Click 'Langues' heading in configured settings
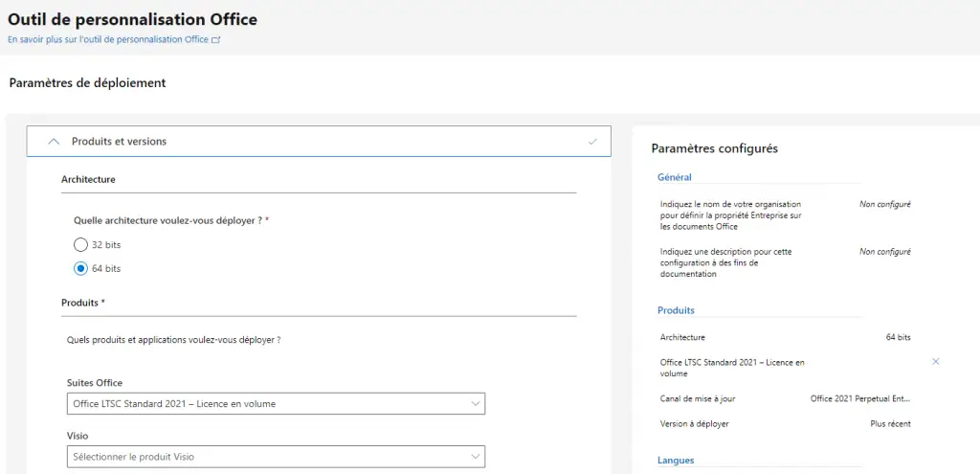Viewport: 980px width, 474px height. (676, 461)
